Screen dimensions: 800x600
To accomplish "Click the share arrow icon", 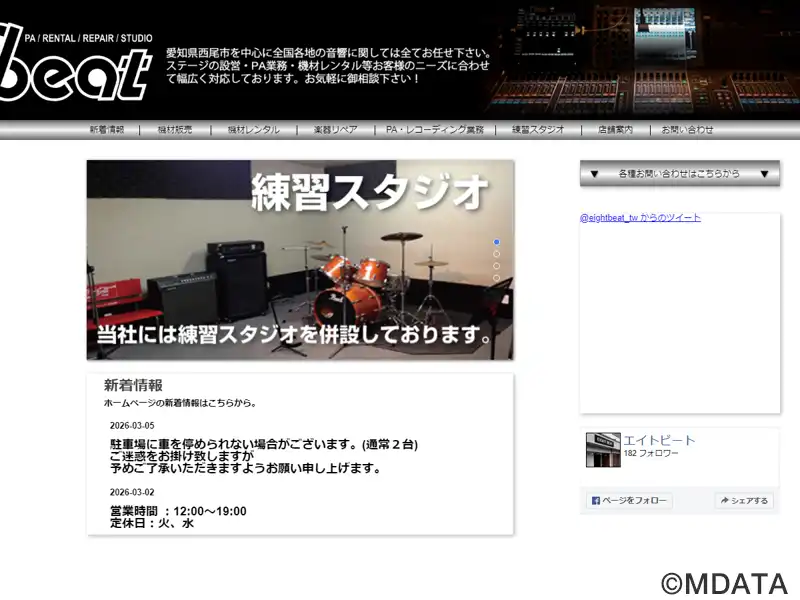I will click(724, 501).
